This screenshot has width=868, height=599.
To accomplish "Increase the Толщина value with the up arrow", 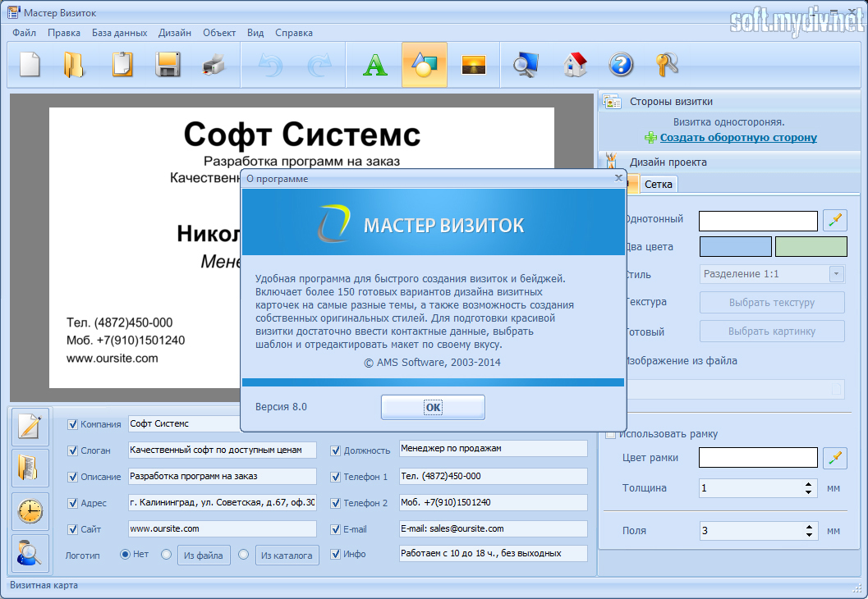I will [x=809, y=484].
